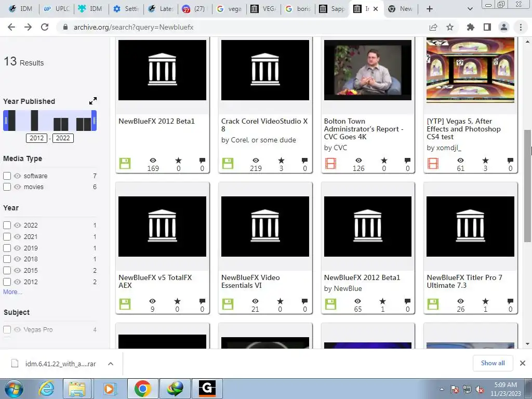Share this page icon in address bar
532x399 pixels.
click(433, 27)
